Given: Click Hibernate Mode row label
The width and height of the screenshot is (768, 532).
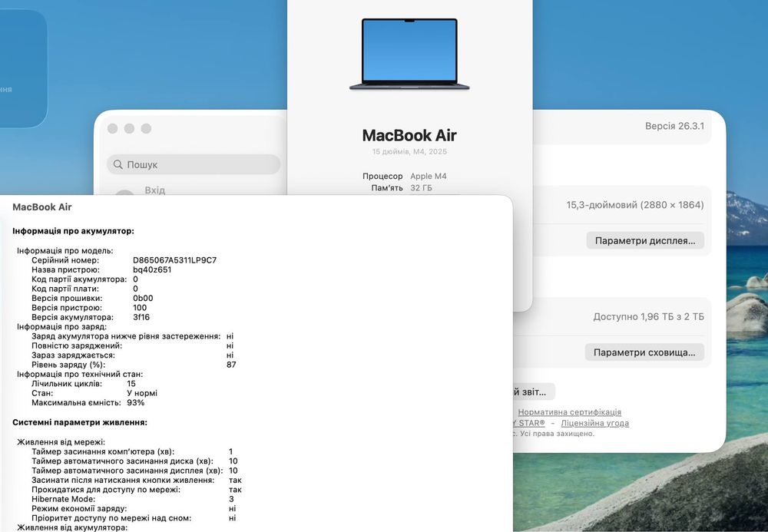Looking at the screenshot, I should [x=63, y=499].
